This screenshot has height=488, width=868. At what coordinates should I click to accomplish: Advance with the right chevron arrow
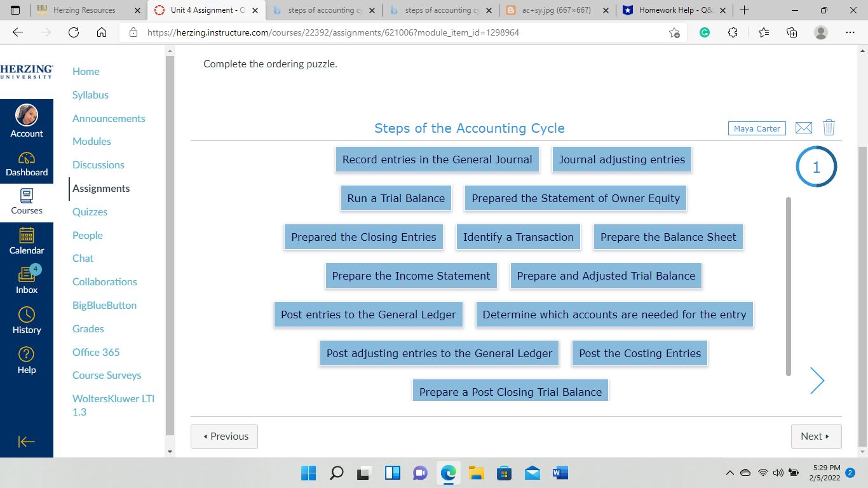pyautogui.click(x=817, y=380)
